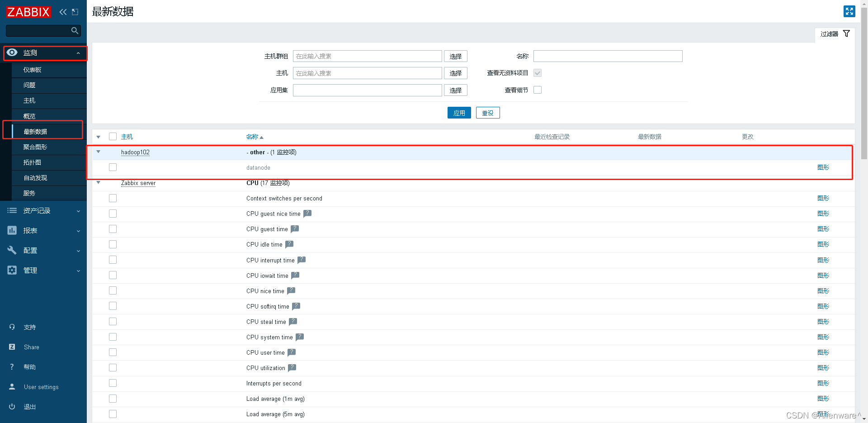Sort the table by 名称 column
The image size is (868, 423).
pyautogui.click(x=255, y=137)
